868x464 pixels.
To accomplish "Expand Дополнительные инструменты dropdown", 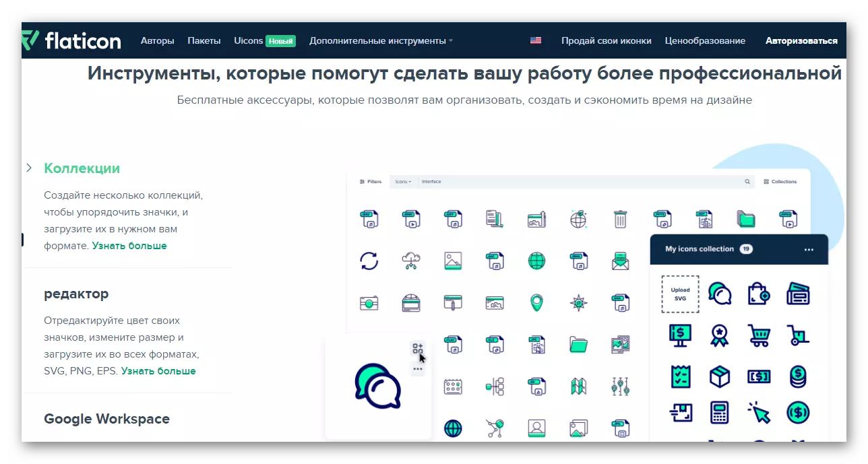I will click(381, 40).
